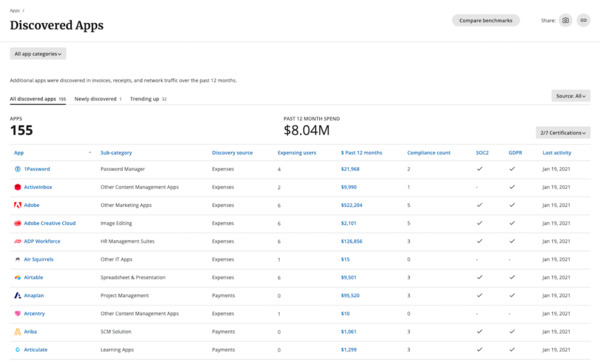Click the Airtable app icon
Image resolution: width=600 pixels, height=362 pixels.
pos(18,277)
